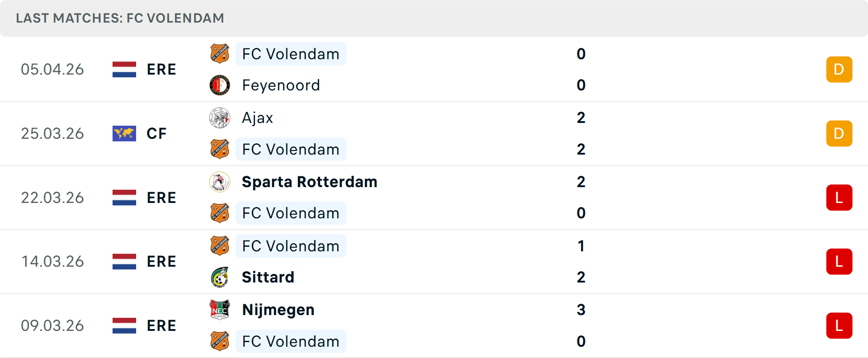868x358 pixels.
Task: Click the Sparta Rotterdam team name
Action: coord(309,182)
